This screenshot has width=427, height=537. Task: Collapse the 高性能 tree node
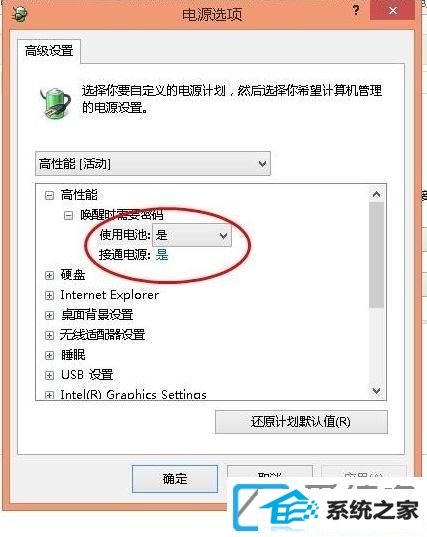pos(49,195)
